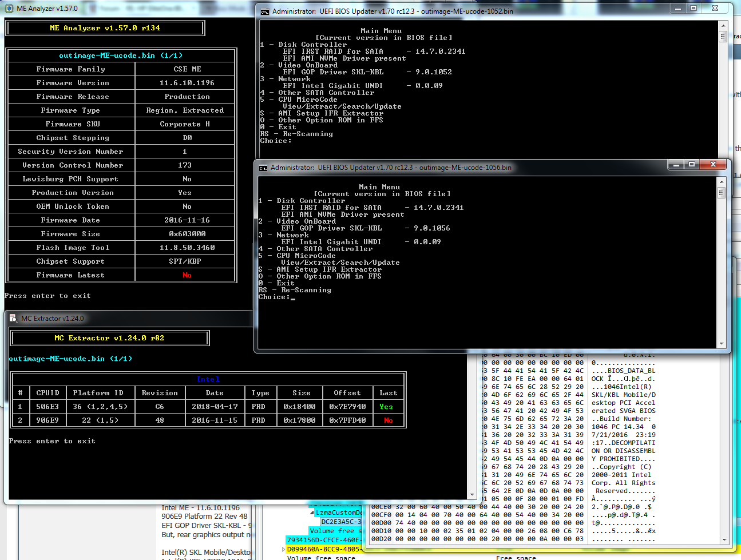Click the red No in Last column
741x560 pixels.
click(x=389, y=420)
